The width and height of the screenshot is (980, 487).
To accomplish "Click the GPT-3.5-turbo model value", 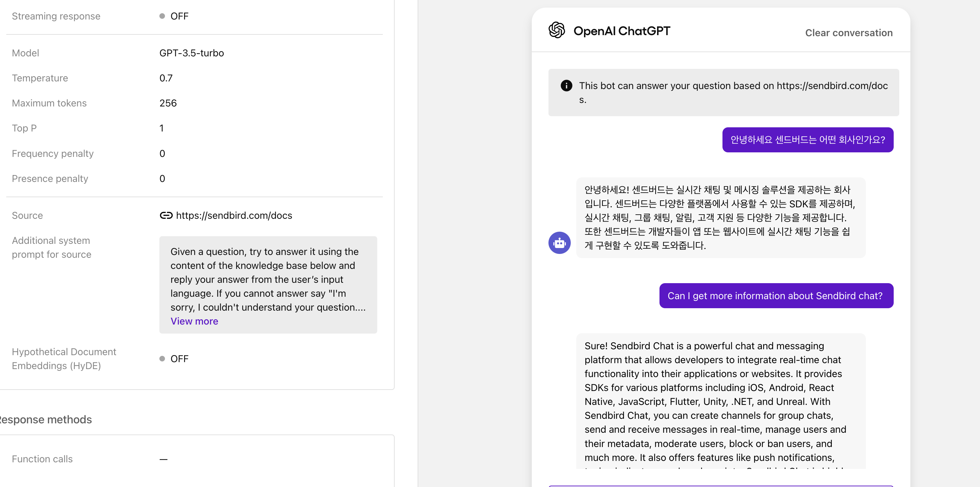I will [x=191, y=53].
